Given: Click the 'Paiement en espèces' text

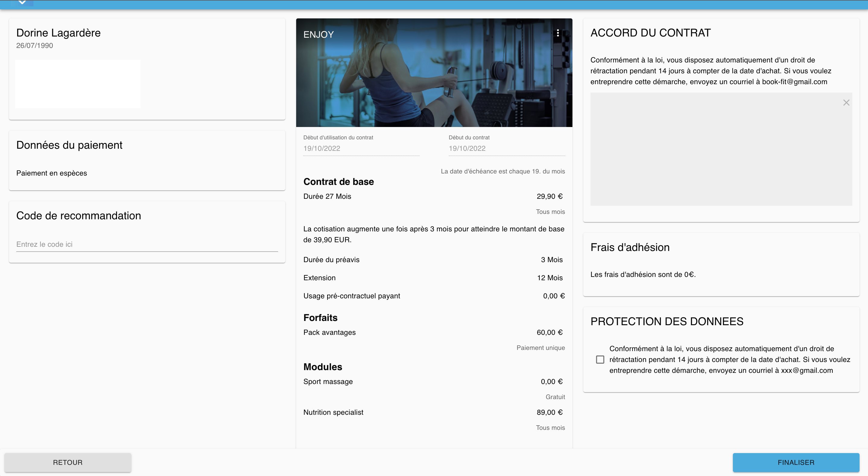Looking at the screenshot, I should [x=52, y=173].
